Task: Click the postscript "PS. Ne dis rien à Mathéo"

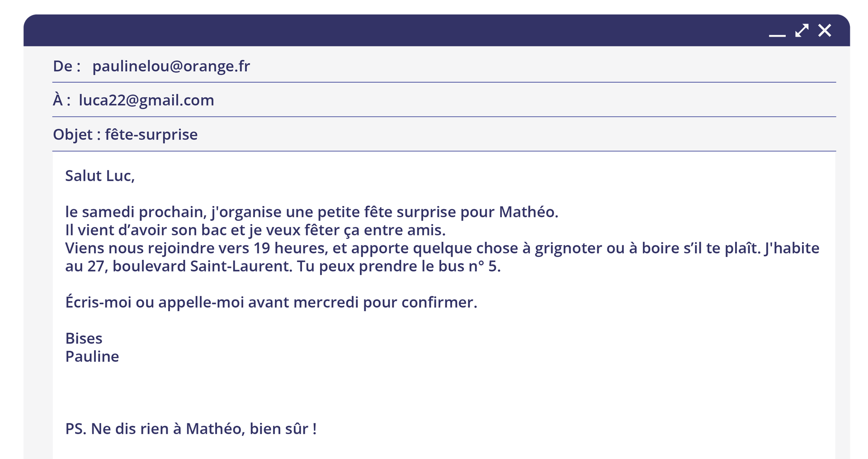Action: [190, 429]
